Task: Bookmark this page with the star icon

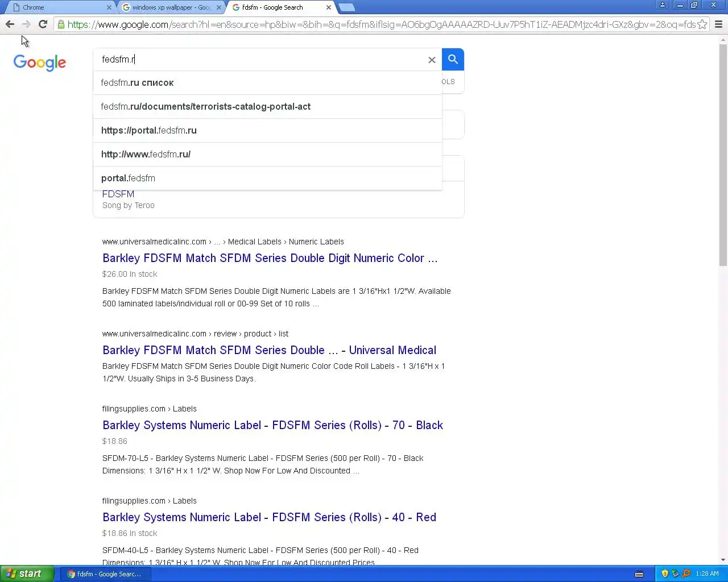Action: click(702, 24)
